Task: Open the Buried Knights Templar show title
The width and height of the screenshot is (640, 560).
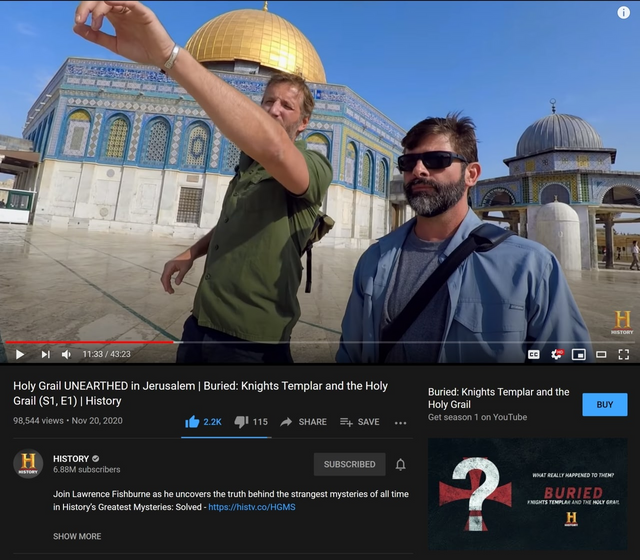Action: tap(498, 398)
